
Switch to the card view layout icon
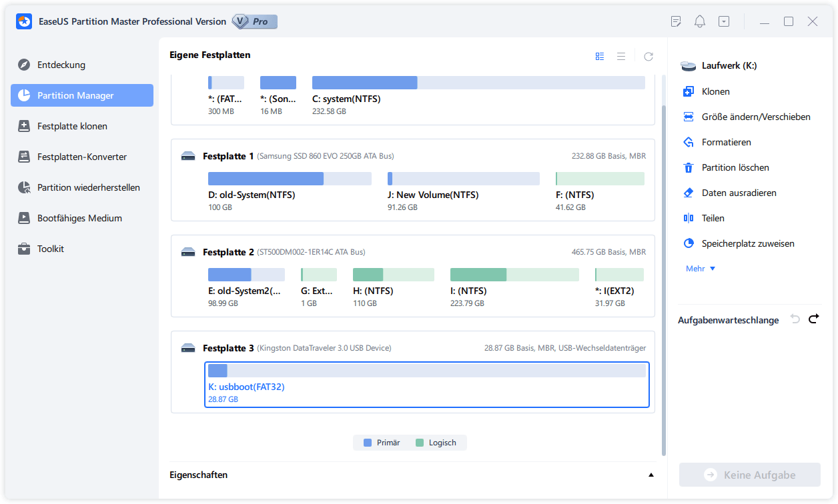pyautogui.click(x=600, y=57)
